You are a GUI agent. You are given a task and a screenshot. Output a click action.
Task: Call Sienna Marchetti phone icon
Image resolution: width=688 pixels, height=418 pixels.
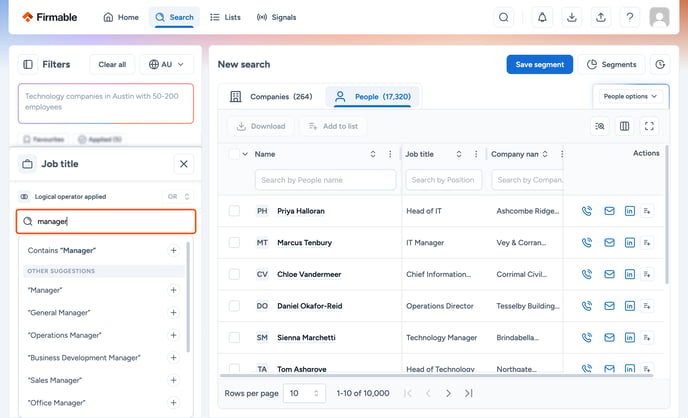[x=587, y=337]
